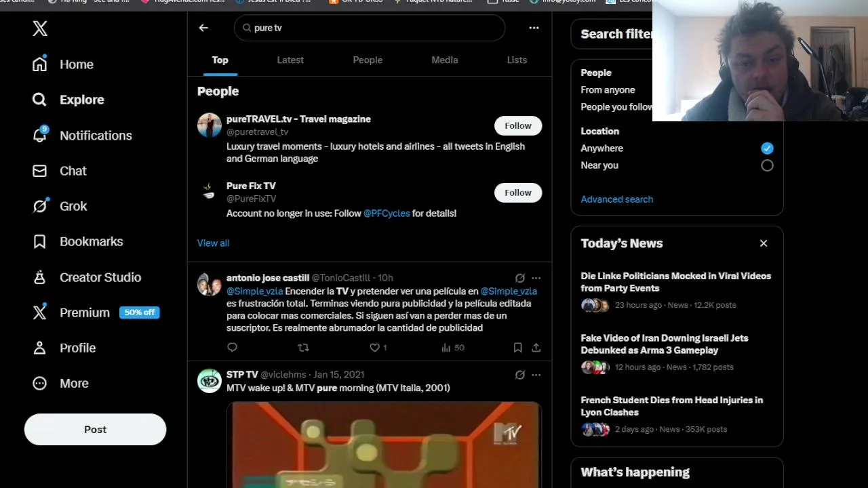868x488 pixels.
Task: Click the back arrow beside search
Action: click(203, 28)
